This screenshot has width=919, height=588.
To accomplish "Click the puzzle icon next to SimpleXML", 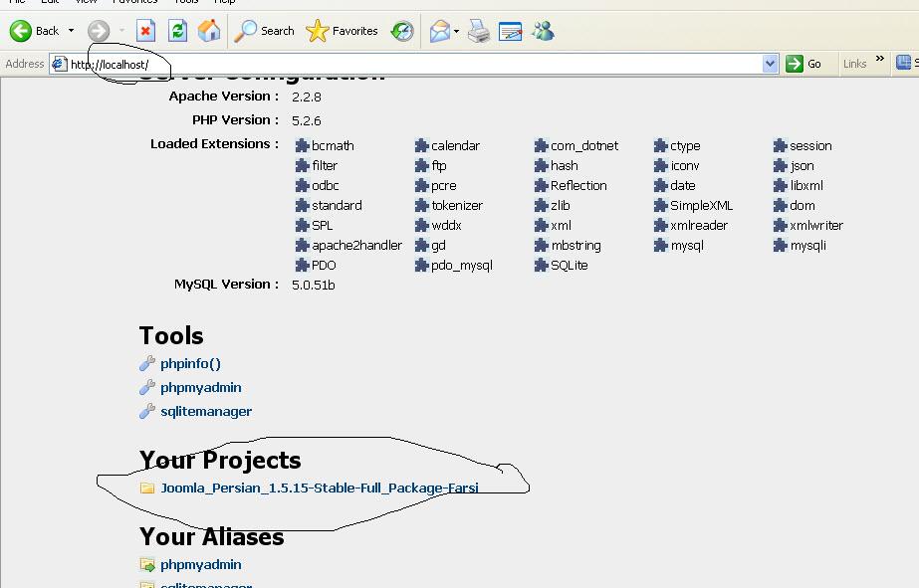I will click(x=660, y=205).
